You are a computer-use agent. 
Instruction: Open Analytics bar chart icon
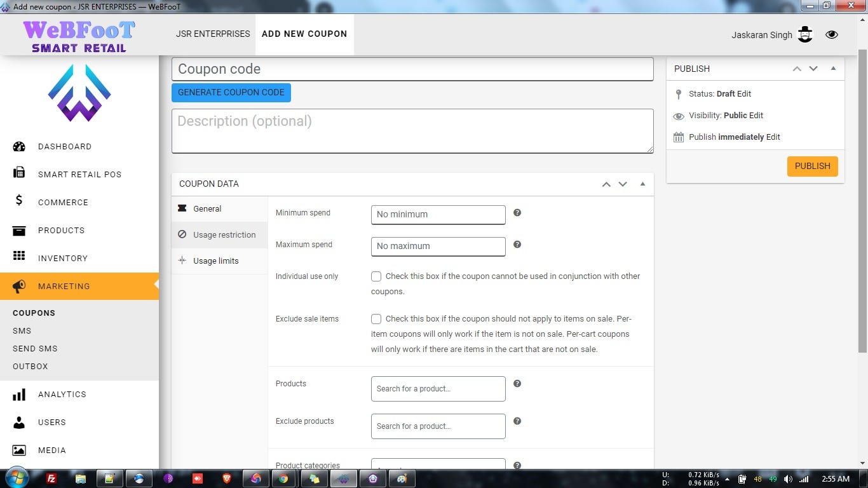pos(19,395)
